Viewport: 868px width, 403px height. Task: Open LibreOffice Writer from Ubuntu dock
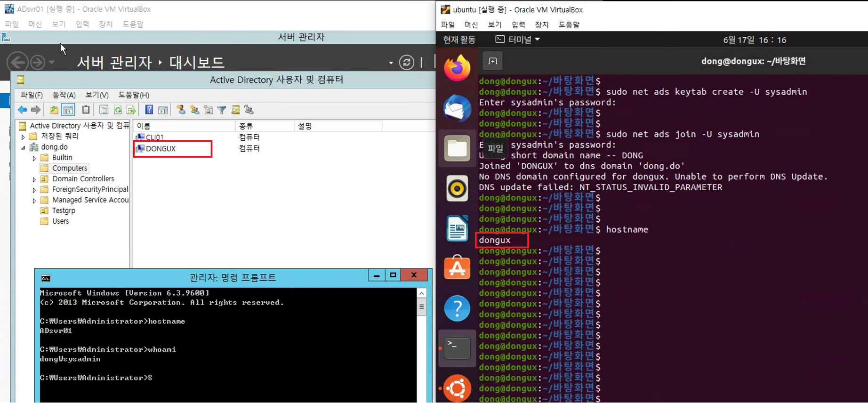click(457, 229)
